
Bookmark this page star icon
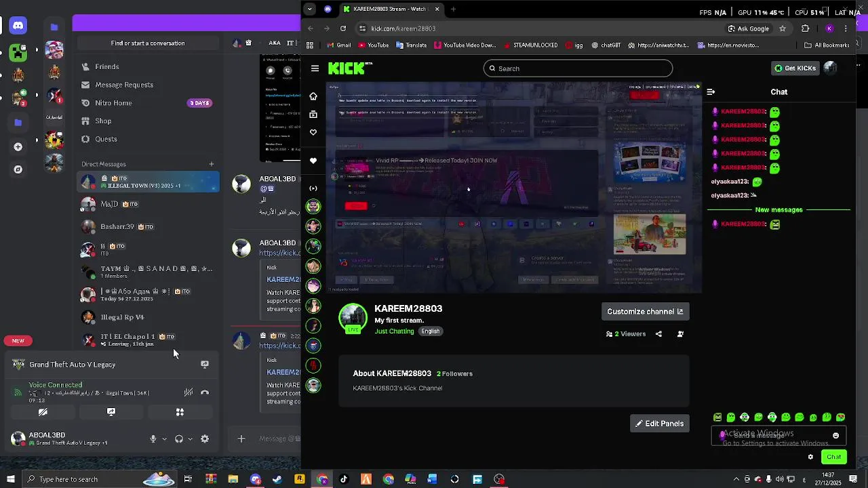(x=783, y=28)
